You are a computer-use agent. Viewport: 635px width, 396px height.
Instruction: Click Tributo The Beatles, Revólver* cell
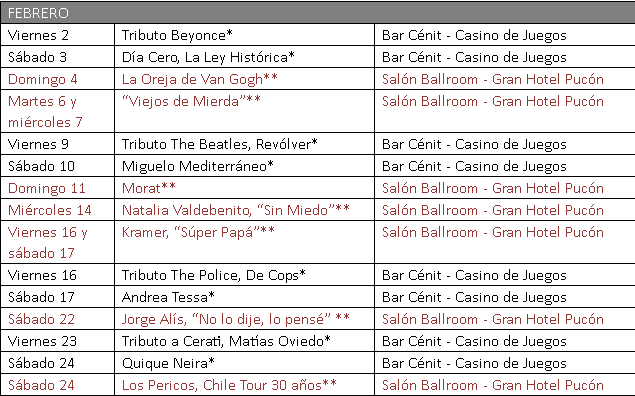(245, 144)
